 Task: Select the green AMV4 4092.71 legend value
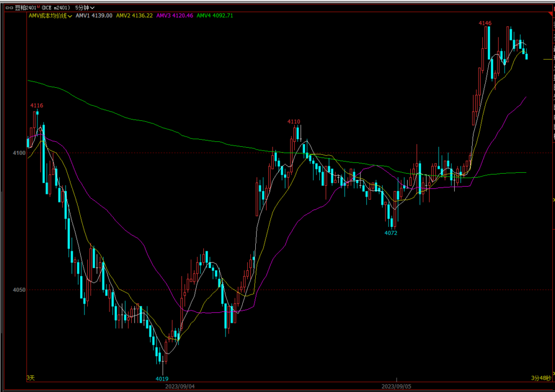215,16
